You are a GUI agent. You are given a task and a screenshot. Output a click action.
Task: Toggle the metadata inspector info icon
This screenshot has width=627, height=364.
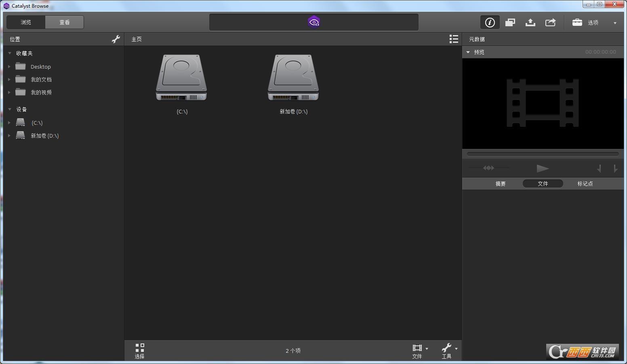[490, 23]
